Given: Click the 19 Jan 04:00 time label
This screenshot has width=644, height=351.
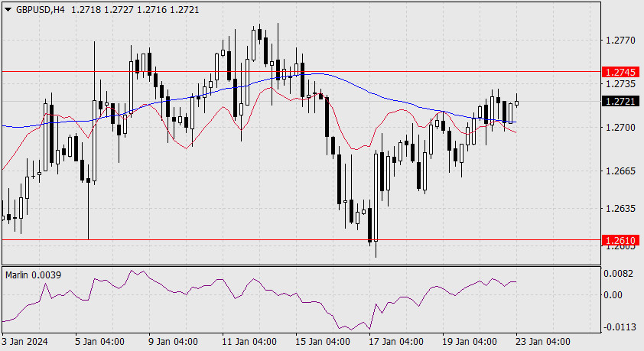Looking at the screenshot, I should pyautogui.click(x=470, y=342).
